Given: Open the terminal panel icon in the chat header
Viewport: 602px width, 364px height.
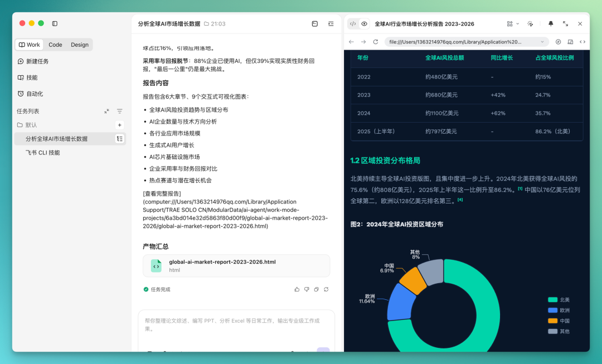Looking at the screenshot, I should pyautogui.click(x=315, y=24).
